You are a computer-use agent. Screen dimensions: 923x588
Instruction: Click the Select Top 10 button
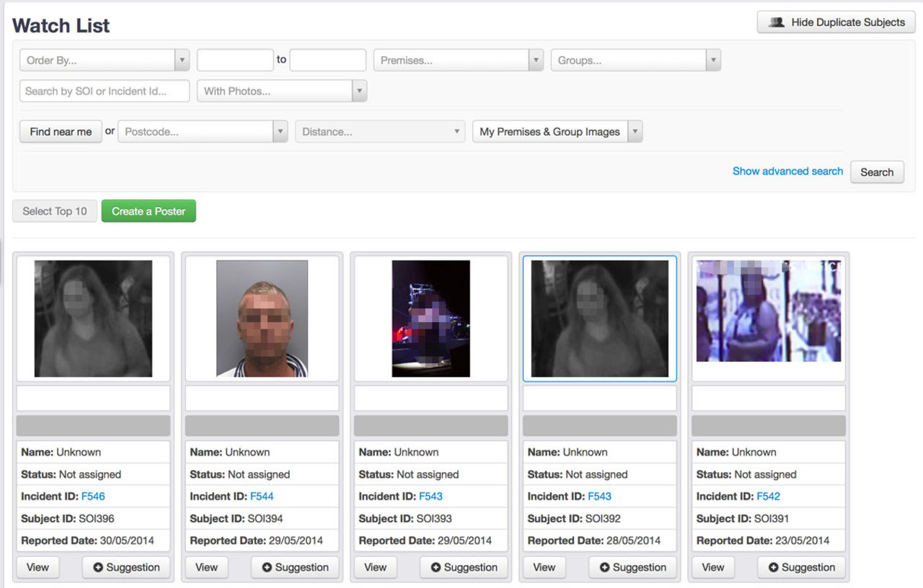(x=55, y=211)
